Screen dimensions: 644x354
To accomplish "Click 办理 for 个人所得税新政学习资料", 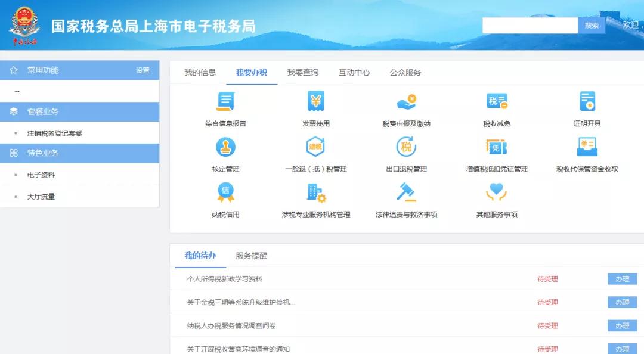I will point(622,279).
